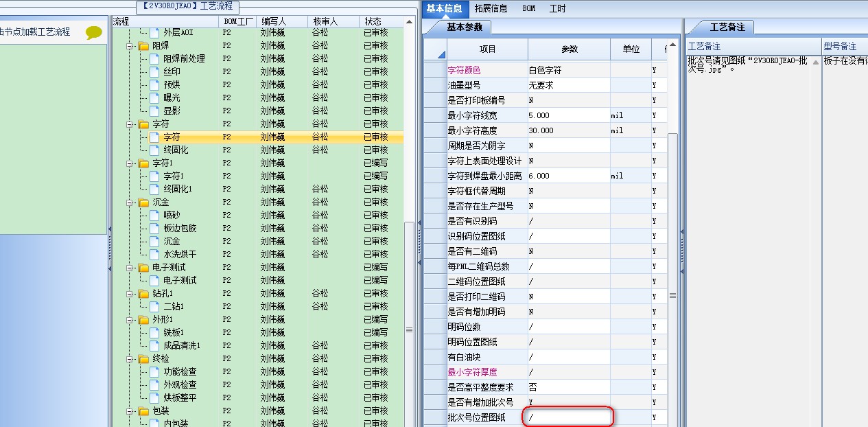Click the 批次号位置图纸 parameter value cell

pyautogui.click(x=569, y=417)
